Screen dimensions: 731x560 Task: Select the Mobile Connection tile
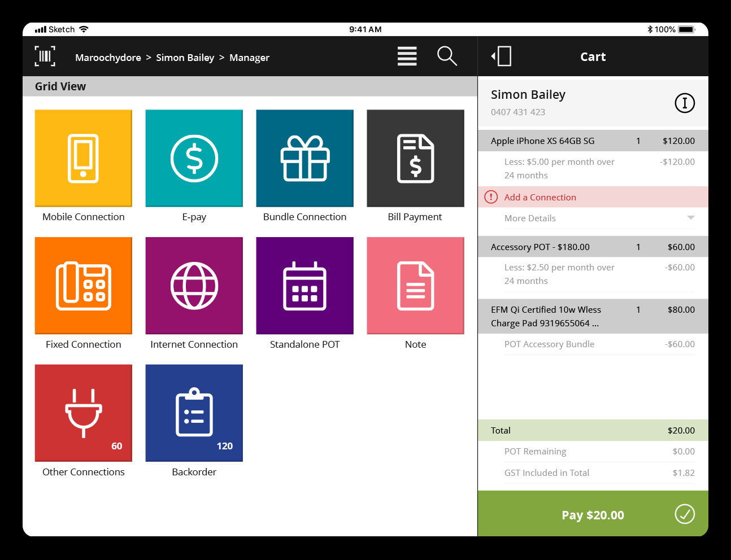tap(84, 159)
